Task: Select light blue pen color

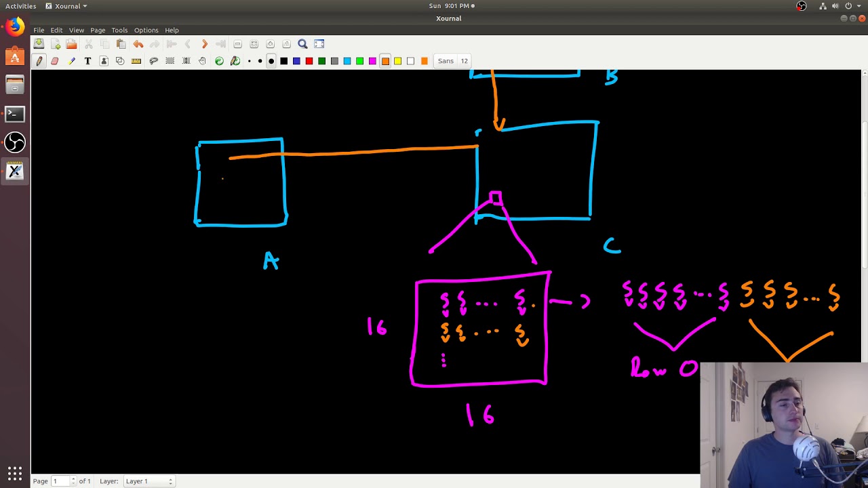Action: (347, 61)
